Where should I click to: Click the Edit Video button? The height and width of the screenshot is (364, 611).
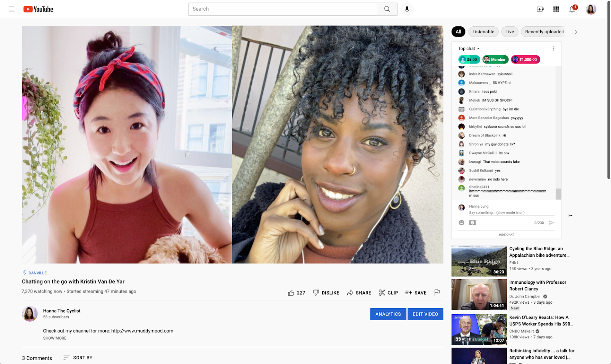click(x=425, y=314)
